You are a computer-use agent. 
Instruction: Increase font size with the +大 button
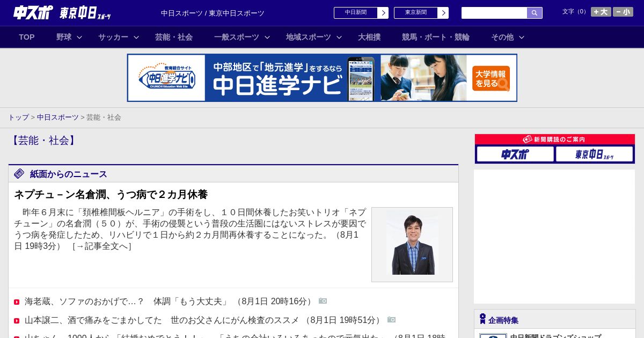pyautogui.click(x=601, y=12)
